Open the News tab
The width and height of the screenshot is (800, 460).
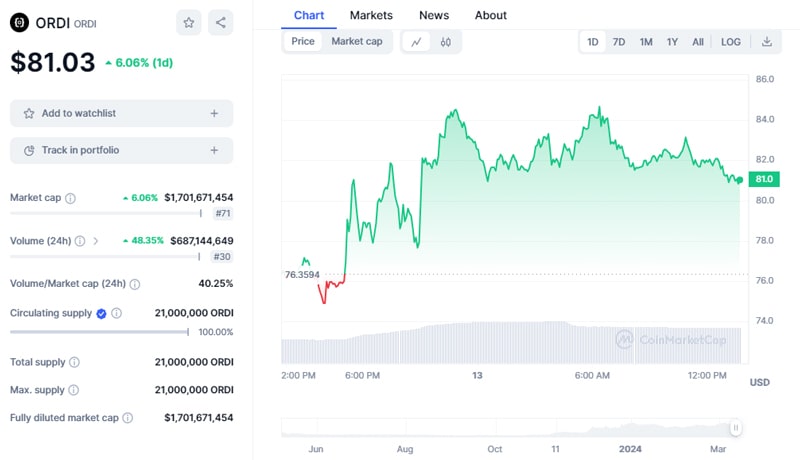click(434, 15)
